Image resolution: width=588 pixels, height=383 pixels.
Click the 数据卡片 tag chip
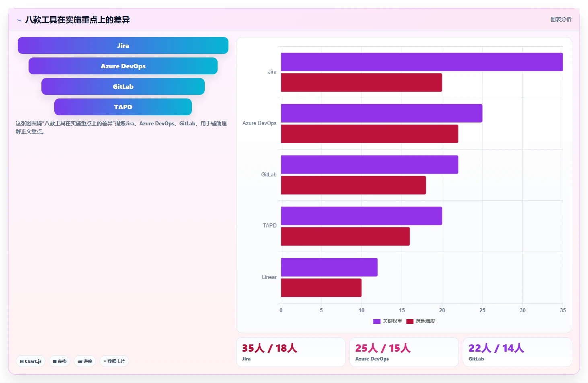pos(114,361)
